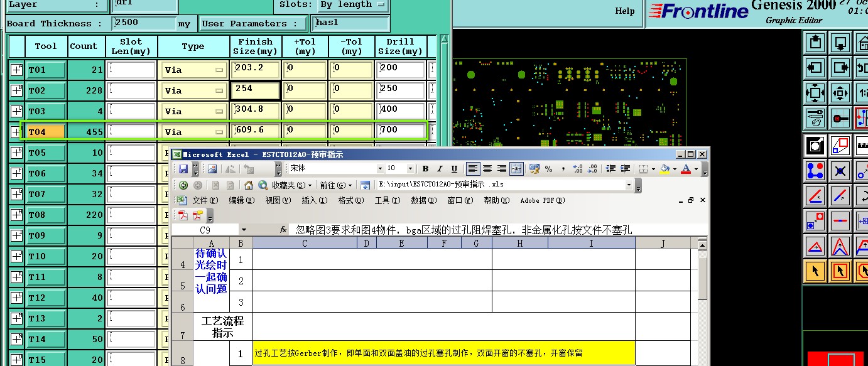The image size is (868, 366).
Task: Open the 文件(F) menu in Excel
Action: point(205,200)
